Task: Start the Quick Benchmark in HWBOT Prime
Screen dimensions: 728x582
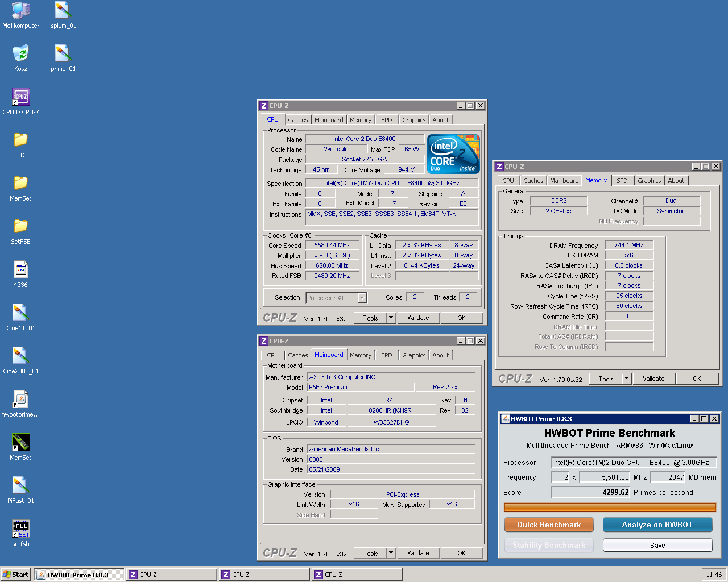Action: pos(549,525)
